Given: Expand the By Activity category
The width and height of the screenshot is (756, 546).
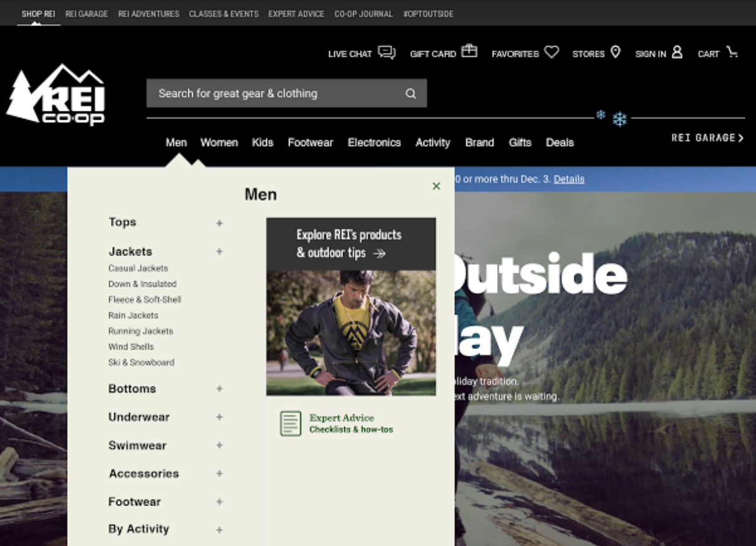Looking at the screenshot, I should [219, 530].
